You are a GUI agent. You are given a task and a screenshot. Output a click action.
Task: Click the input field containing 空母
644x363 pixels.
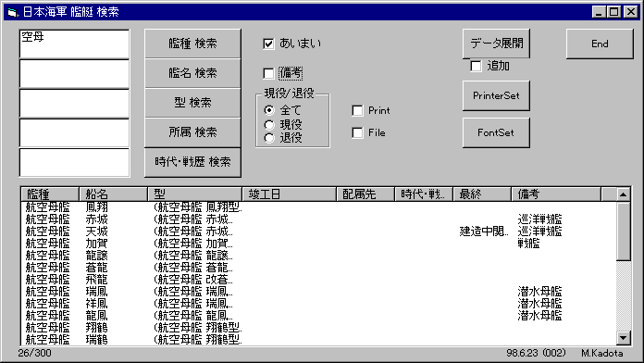(74, 44)
